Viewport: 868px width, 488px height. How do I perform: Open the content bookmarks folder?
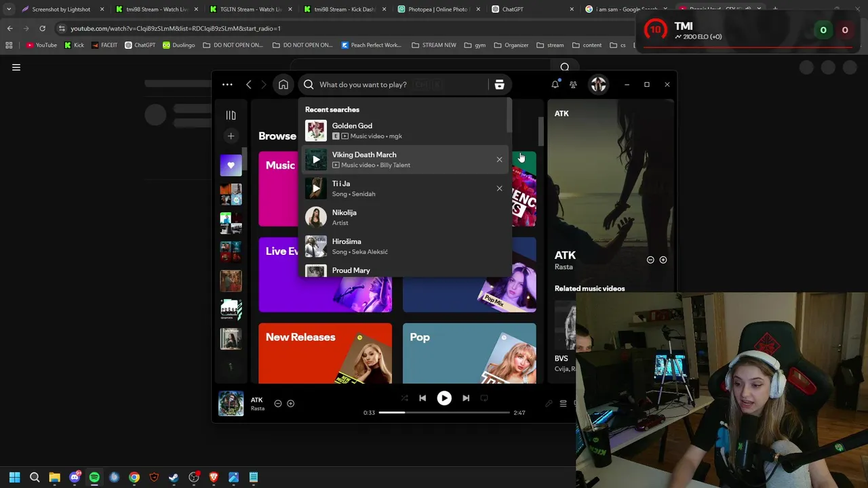coord(587,45)
